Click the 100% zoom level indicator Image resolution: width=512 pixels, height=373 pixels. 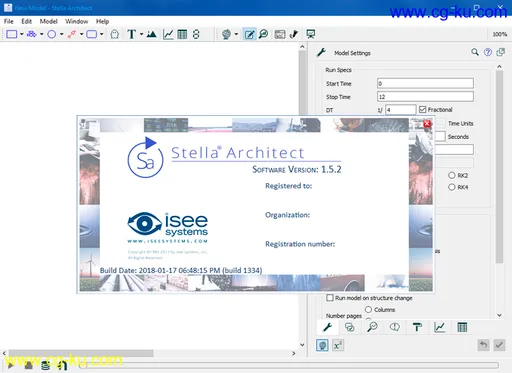pyautogui.click(x=499, y=34)
